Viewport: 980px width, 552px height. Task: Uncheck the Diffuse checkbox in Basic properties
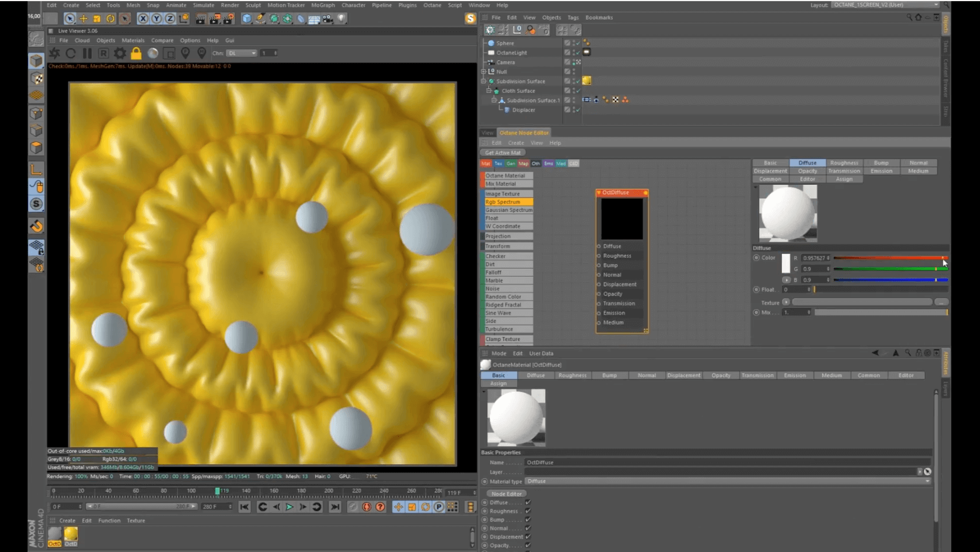(x=528, y=503)
